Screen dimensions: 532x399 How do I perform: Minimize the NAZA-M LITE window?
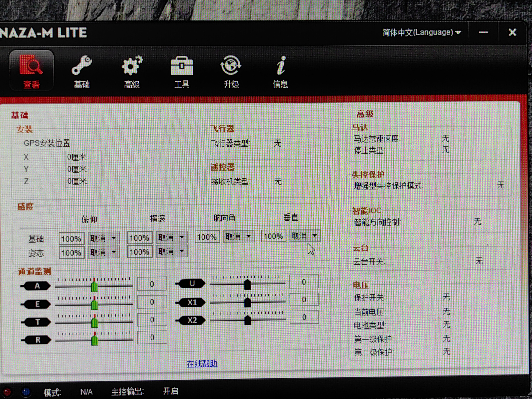[x=483, y=32]
